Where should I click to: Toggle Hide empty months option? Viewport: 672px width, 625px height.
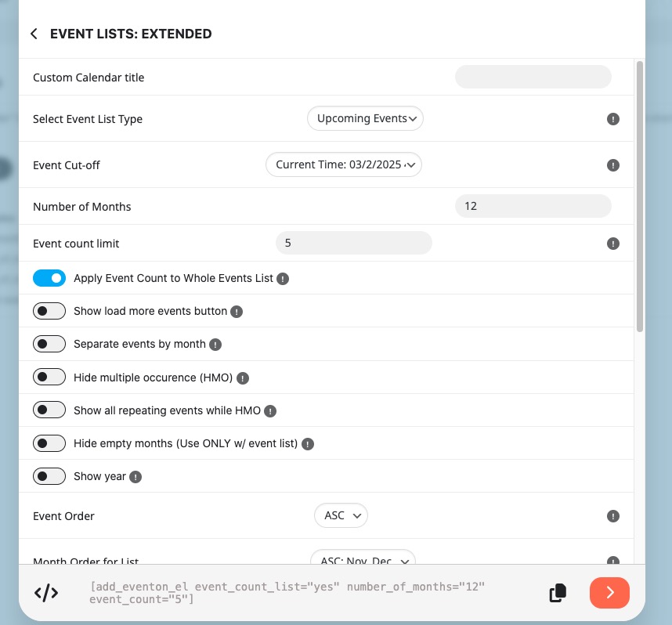tap(49, 443)
